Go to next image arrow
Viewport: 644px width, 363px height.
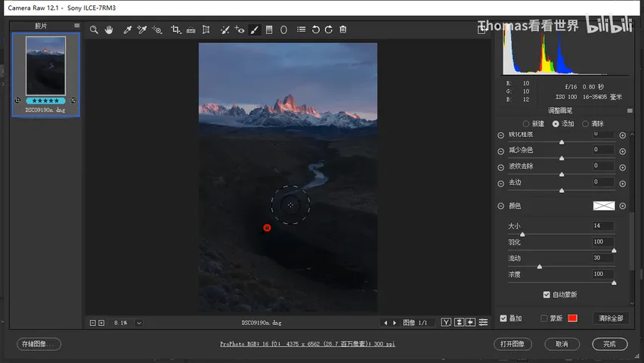[x=395, y=323]
